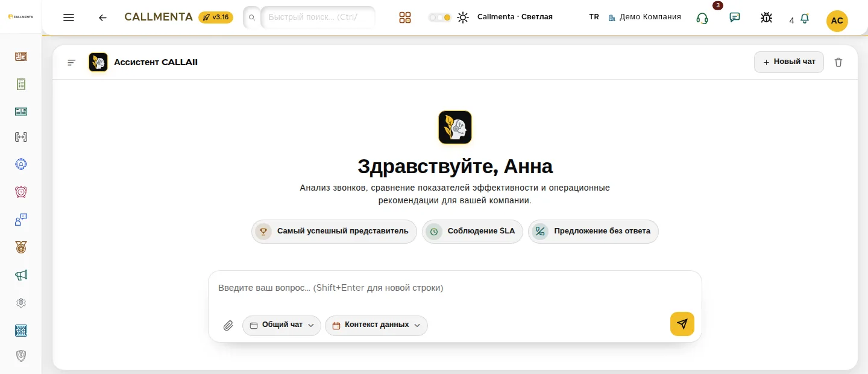Viewport: 868px width, 374px height.
Task: Click the Ассистент CALLAII title text
Action: coord(156,62)
